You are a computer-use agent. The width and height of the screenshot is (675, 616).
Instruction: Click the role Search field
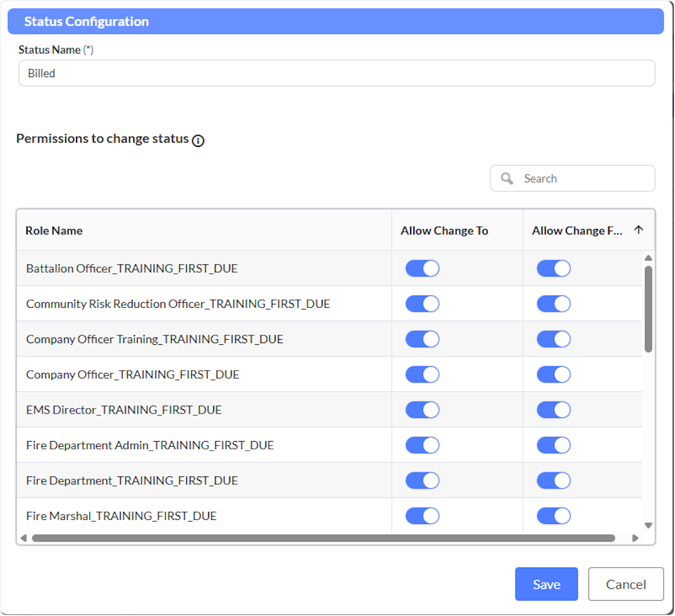point(573,178)
